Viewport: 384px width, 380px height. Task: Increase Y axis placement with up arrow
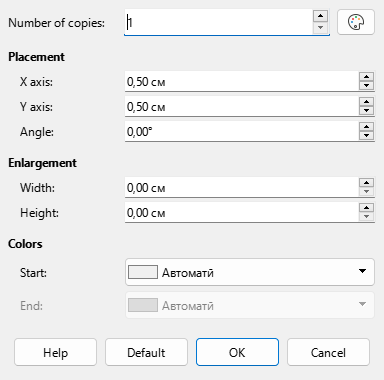[367, 102]
